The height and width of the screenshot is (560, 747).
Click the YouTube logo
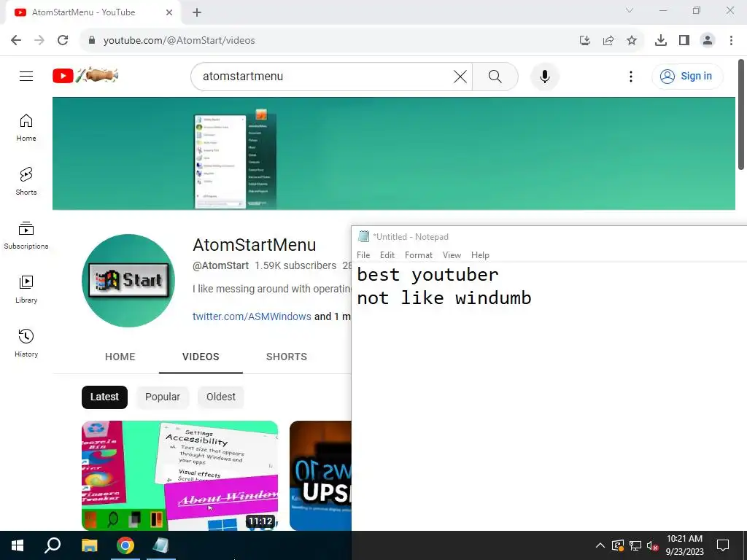point(85,75)
